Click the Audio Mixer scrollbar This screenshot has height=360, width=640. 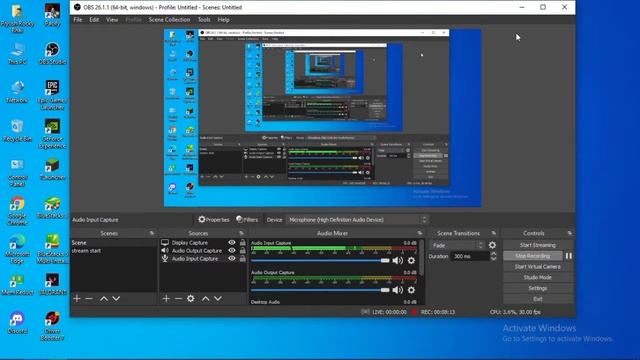422,257
